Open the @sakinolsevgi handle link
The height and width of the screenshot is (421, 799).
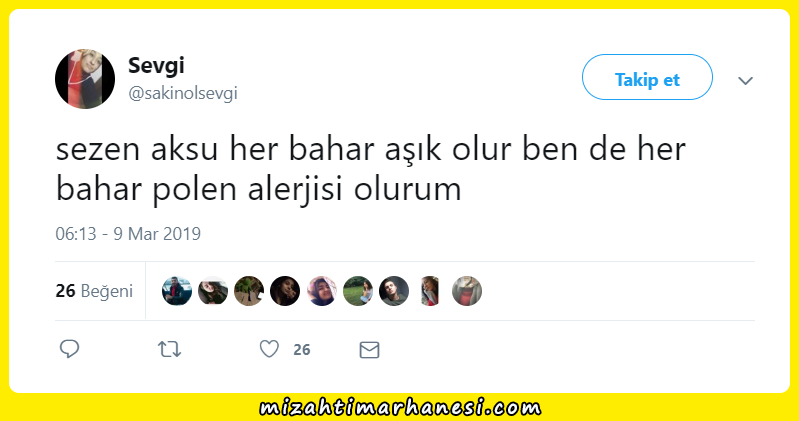pos(183,93)
